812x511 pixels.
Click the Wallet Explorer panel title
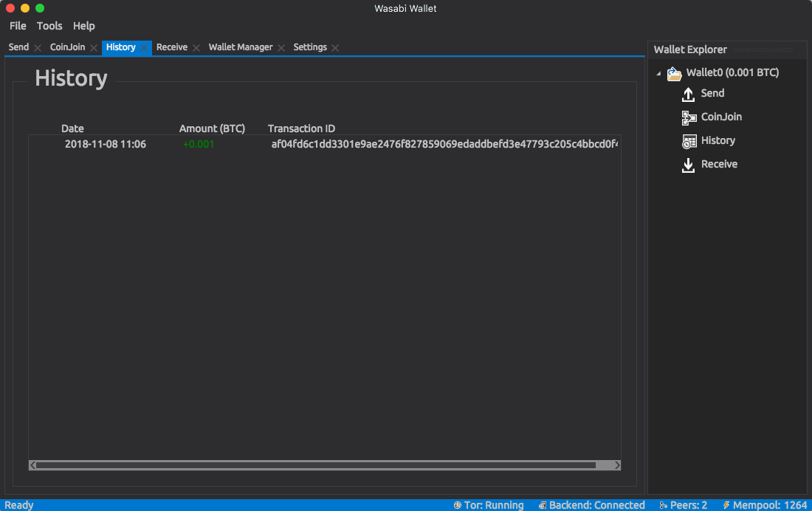click(690, 49)
